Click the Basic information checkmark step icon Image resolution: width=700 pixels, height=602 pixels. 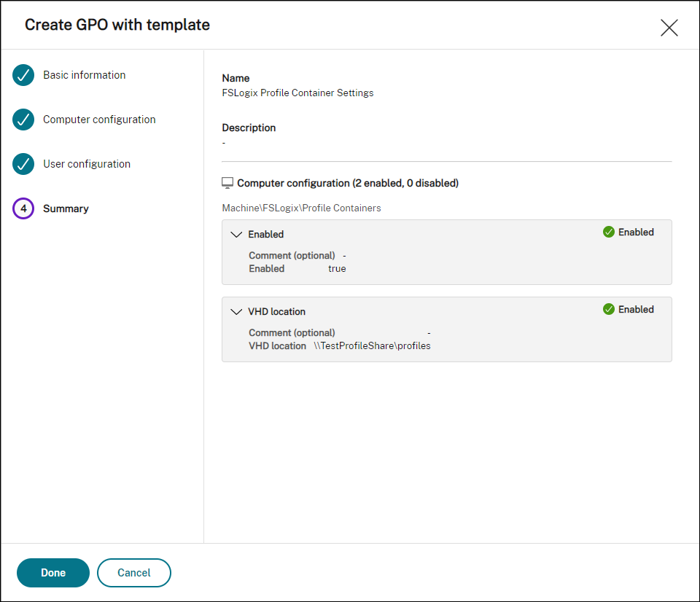click(x=23, y=75)
